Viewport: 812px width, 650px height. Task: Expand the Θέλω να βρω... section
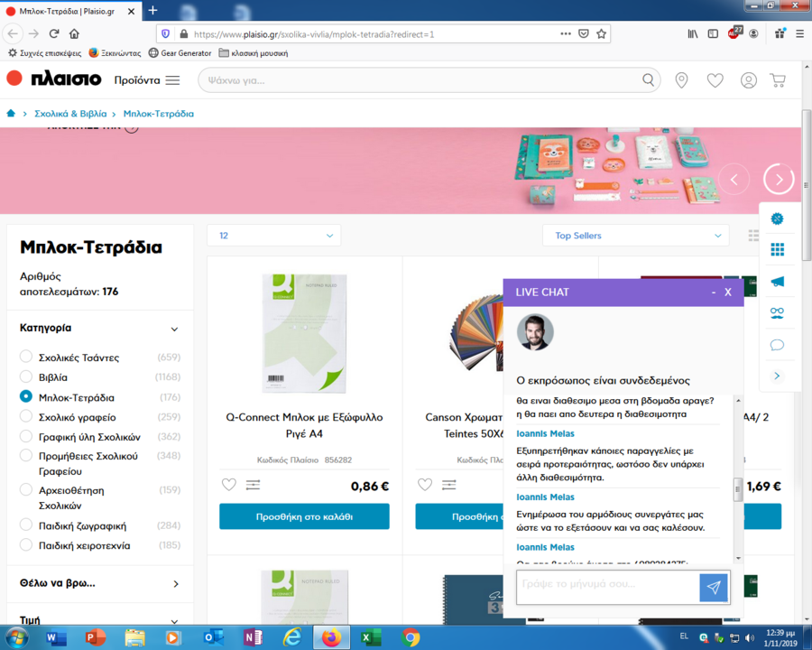[x=176, y=584]
